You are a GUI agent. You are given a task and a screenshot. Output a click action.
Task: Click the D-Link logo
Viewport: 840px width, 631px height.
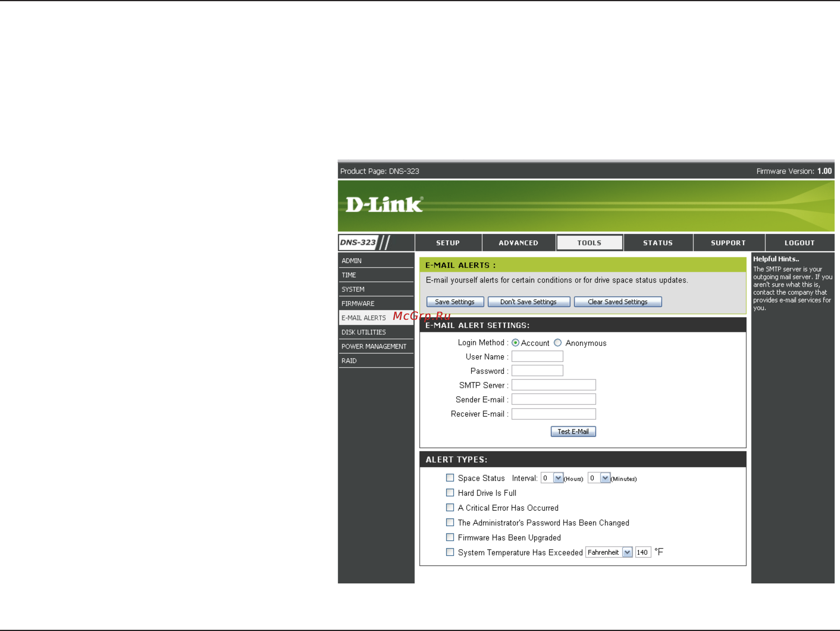click(x=384, y=205)
